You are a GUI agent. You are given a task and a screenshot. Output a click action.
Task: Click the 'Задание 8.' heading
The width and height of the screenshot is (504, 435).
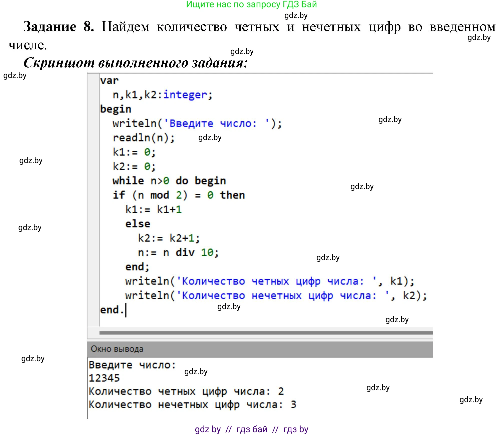(59, 27)
